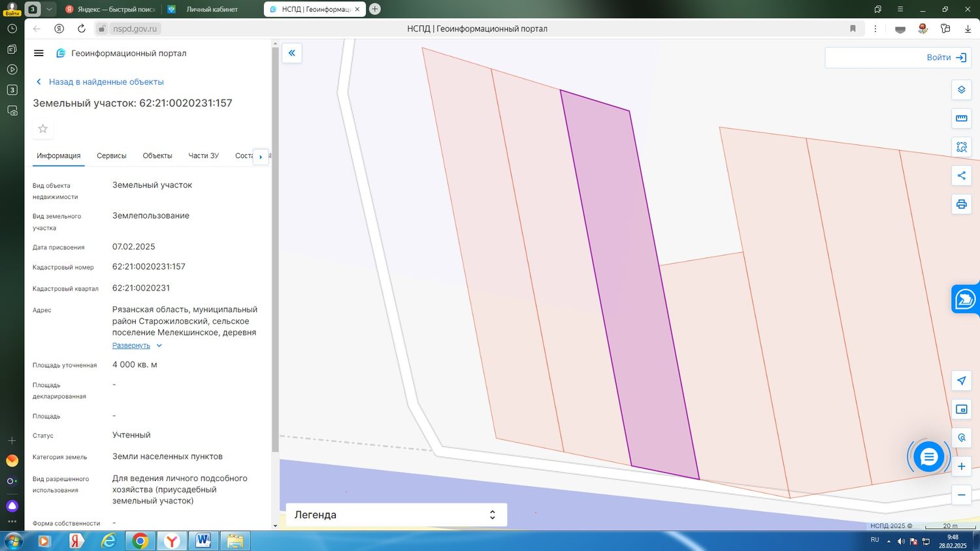Click the map coordinate search icon

click(961, 437)
